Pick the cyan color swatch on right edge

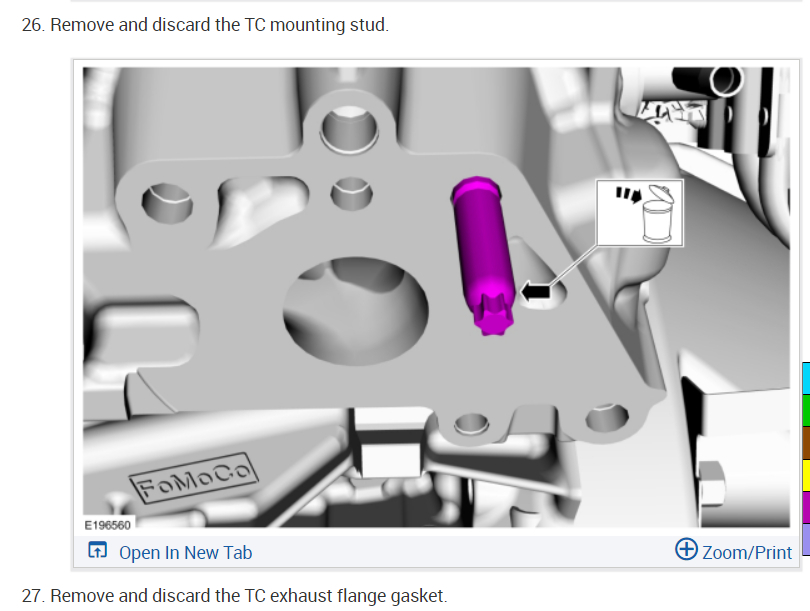click(x=806, y=379)
